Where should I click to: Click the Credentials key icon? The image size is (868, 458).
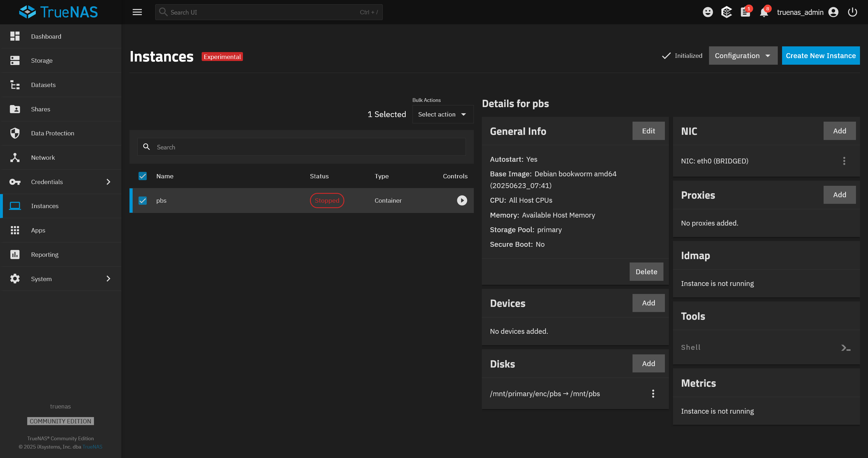pos(15,182)
